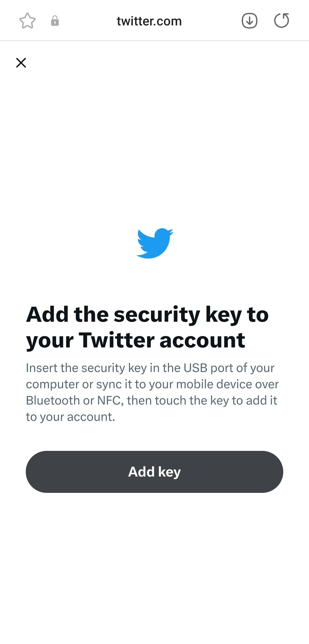The width and height of the screenshot is (309, 644).
Task: Show connection info from the lock symbol
Action: coord(55,21)
